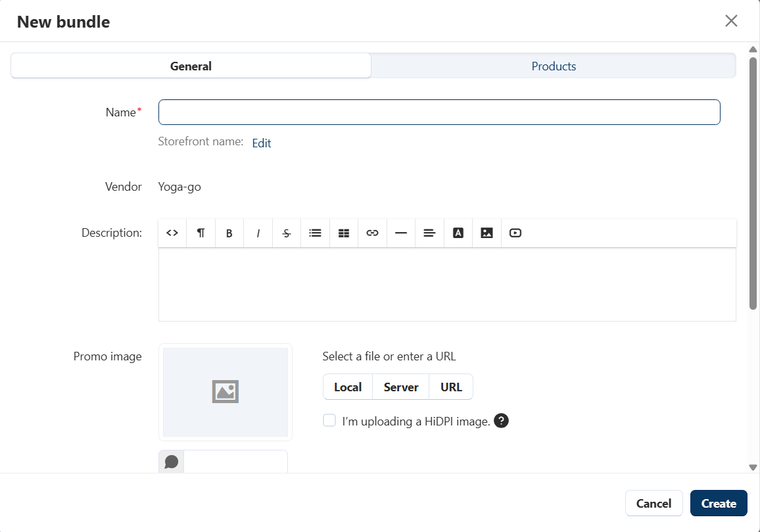Screen dimensions: 760x532
Task: Select the General tab
Action: [x=191, y=66]
